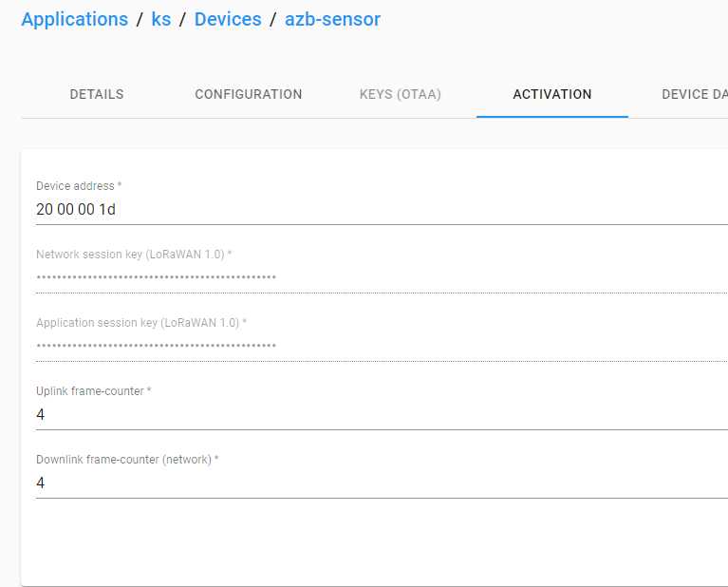Screen dimensions: 728x587
Task: Focus the Device address value 20 00 00 1d
Action: 382,210
